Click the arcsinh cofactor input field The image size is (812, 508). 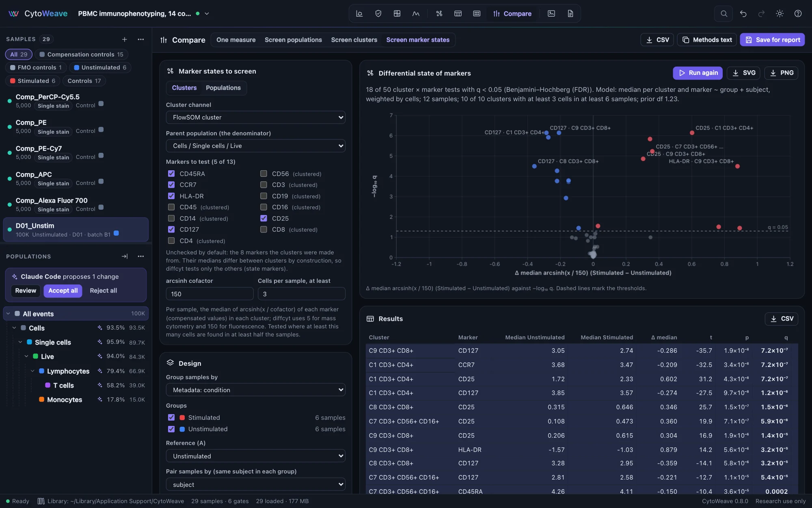click(x=210, y=294)
